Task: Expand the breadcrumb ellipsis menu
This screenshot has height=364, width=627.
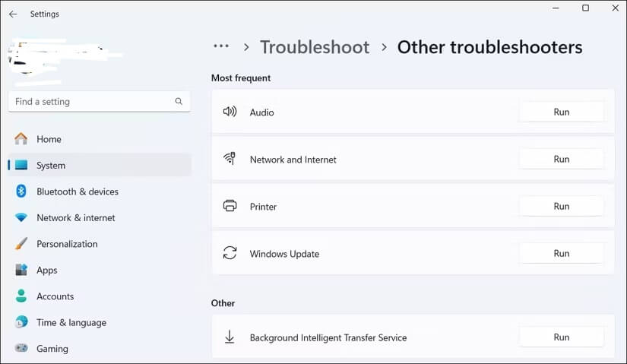Action: point(221,46)
